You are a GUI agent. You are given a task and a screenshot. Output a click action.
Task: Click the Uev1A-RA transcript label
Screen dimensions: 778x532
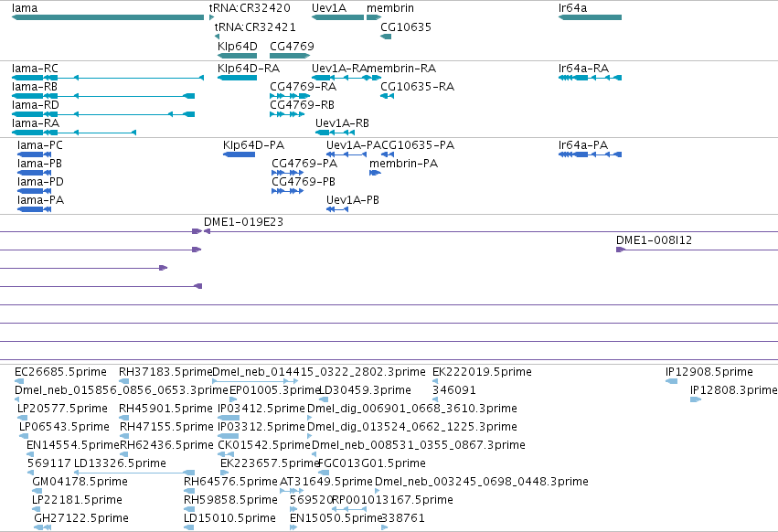coord(339,68)
